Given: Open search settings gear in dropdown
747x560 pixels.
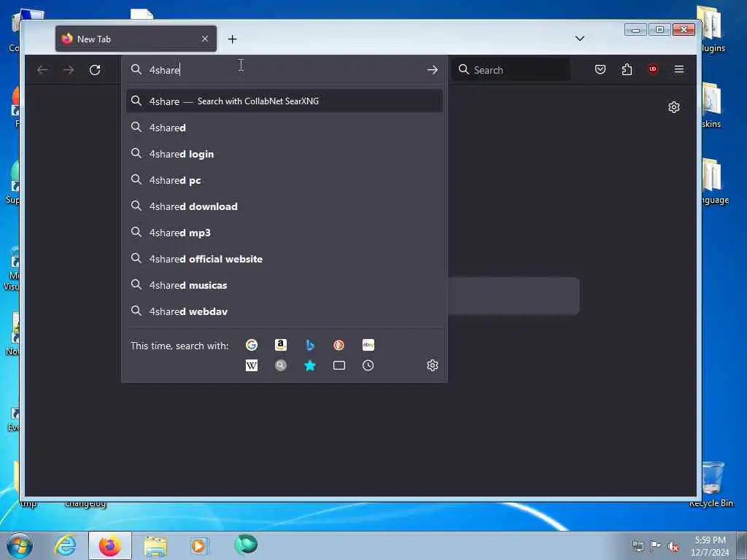Looking at the screenshot, I should pyautogui.click(x=432, y=365).
